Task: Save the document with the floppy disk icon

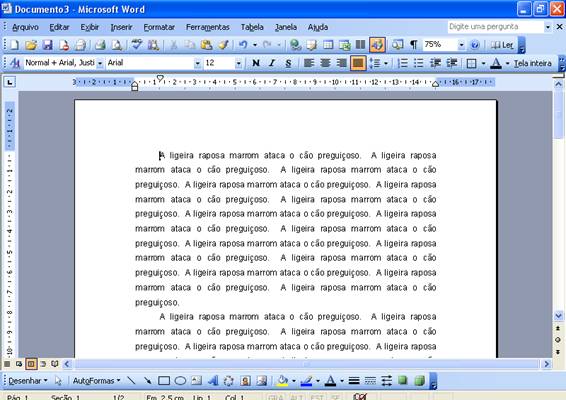Action: (x=47, y=45)
